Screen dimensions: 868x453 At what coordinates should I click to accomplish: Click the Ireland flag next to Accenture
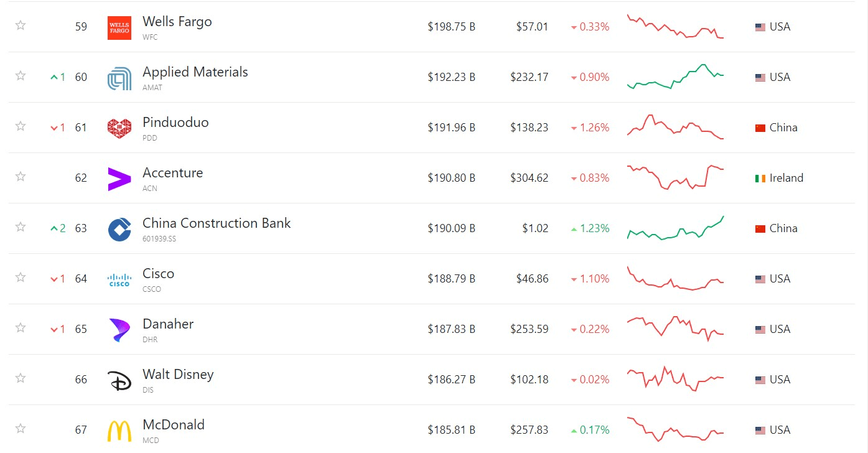coord(760,179)
